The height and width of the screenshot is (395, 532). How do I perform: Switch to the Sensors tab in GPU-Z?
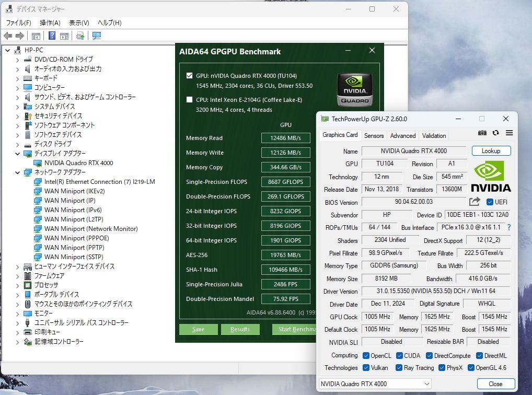[x=374, y=135]
